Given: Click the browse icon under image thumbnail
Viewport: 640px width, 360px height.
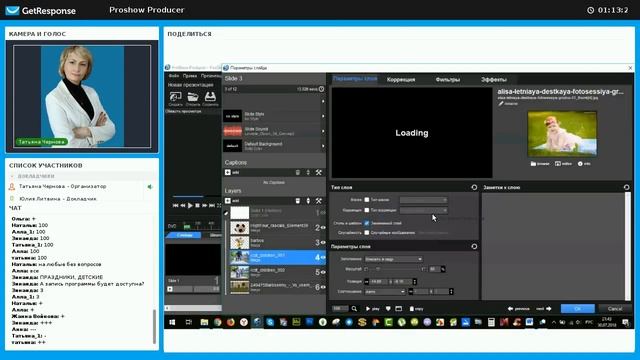Looking at the screenshot, I should point(533,164).
